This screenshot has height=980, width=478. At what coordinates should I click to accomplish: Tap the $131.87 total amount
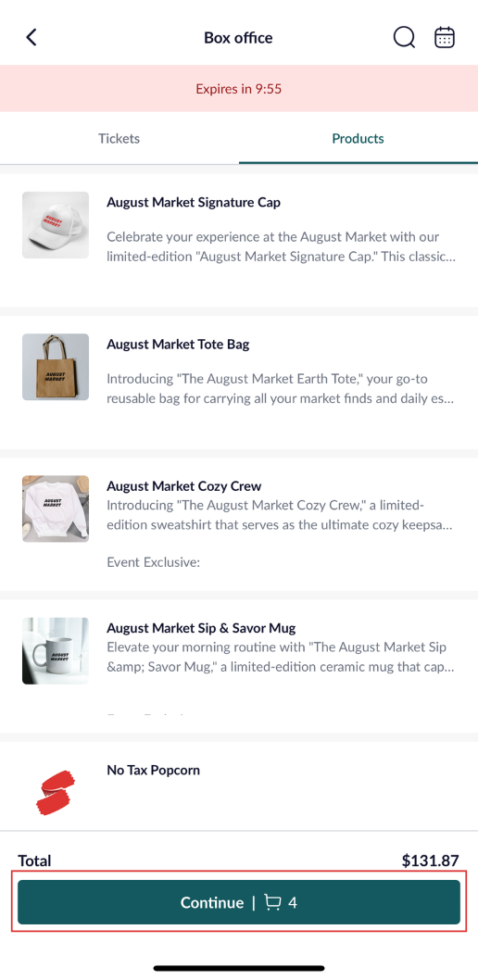pyautogui.click(x=431, y=861)
